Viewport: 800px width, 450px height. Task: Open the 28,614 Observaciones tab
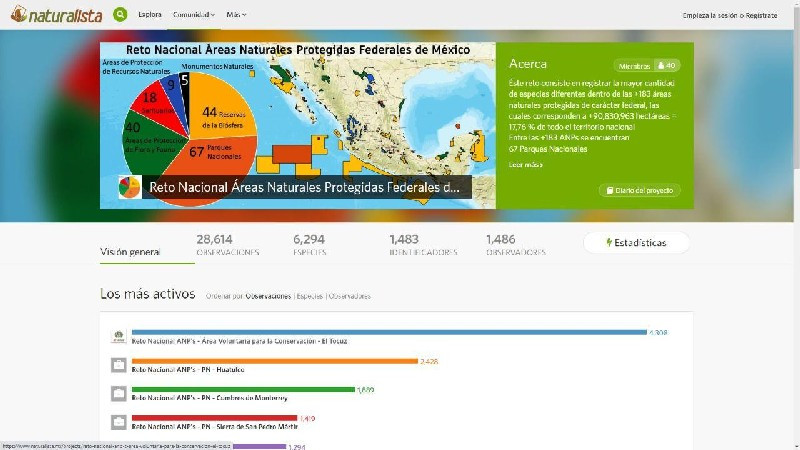tap(228, 245)
